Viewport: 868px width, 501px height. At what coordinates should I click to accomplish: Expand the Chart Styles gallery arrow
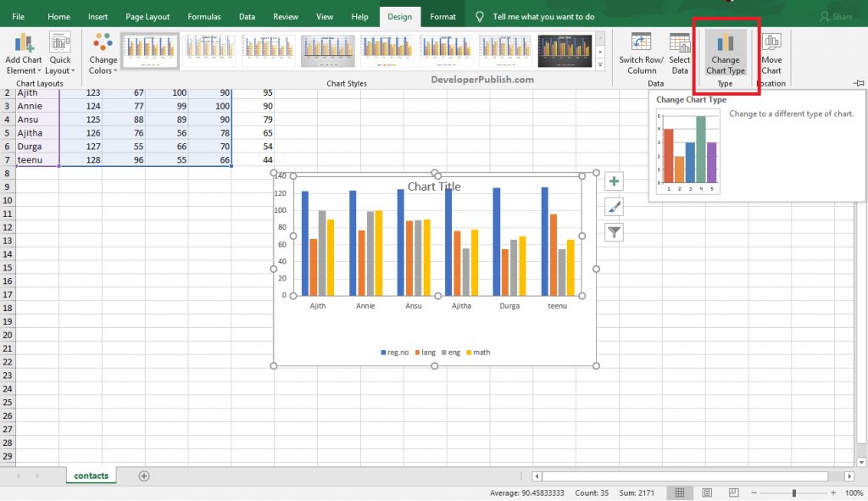tap(601, 65)
